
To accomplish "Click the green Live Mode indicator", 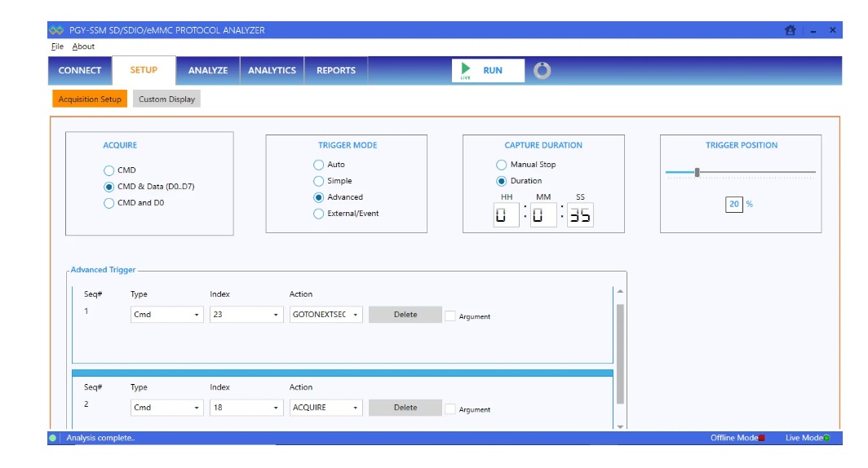I will [826, 438].
